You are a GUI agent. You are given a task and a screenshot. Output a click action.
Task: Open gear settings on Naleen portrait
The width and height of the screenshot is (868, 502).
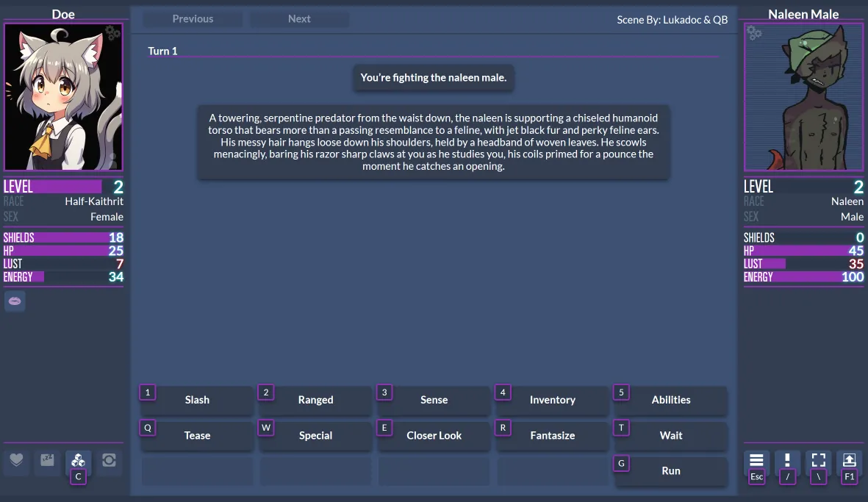click(754, 32)
